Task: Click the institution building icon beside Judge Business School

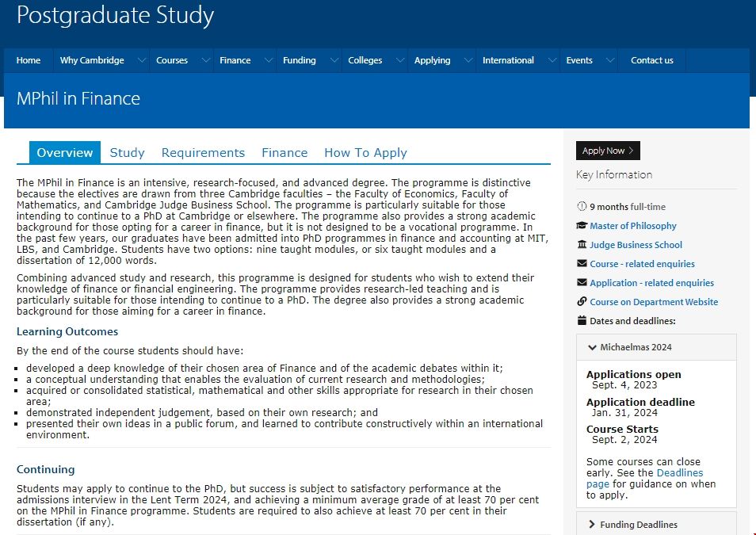Action: tap(582, 245)
